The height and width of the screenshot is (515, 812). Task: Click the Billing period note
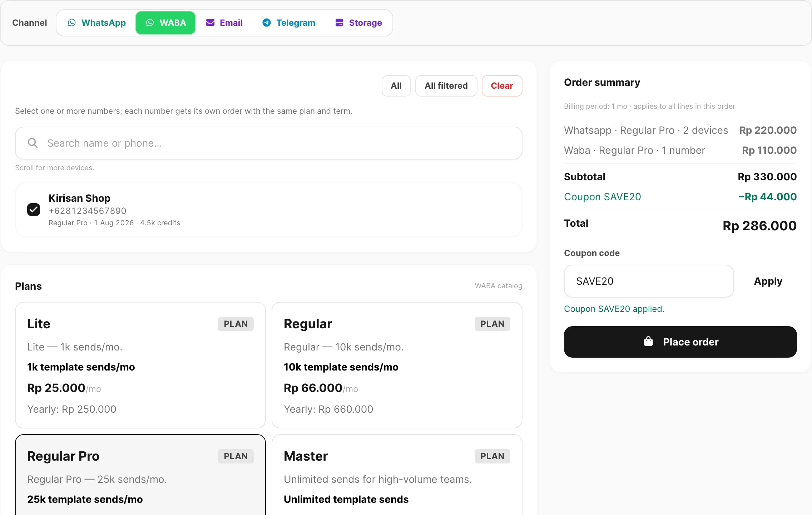[x=649, y=106]
